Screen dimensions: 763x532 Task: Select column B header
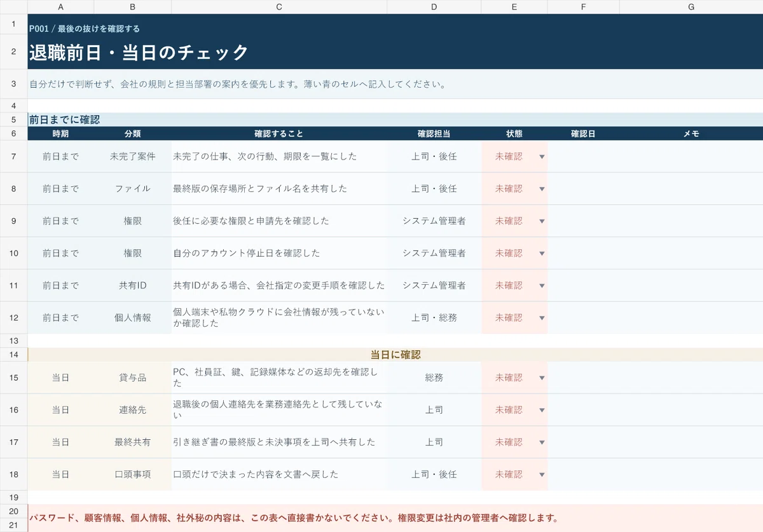pos(133,7)
